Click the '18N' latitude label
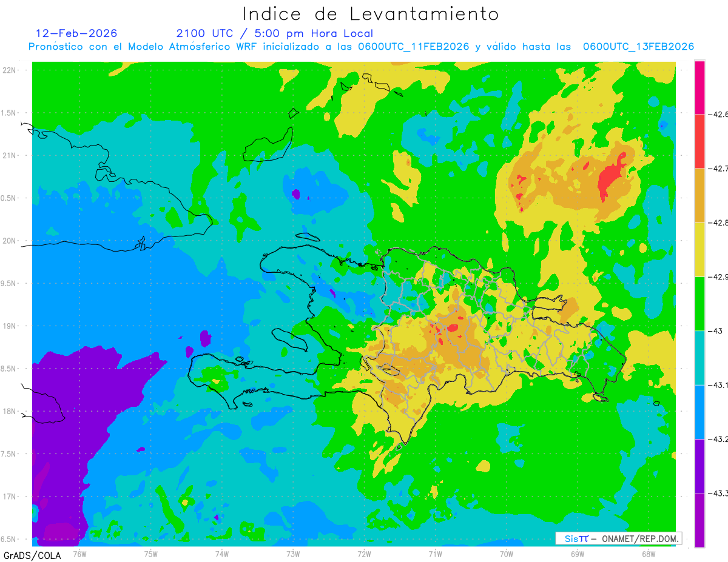This screenshot has width=728, height=562. (9, 411)
